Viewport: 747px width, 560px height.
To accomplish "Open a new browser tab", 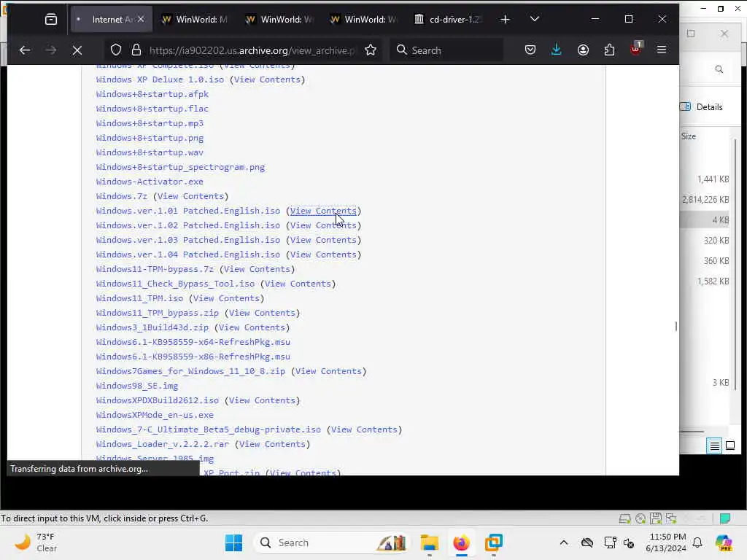I will point(505,20).
